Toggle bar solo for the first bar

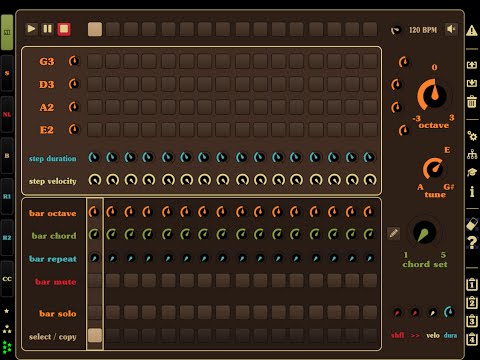point(95,313)
